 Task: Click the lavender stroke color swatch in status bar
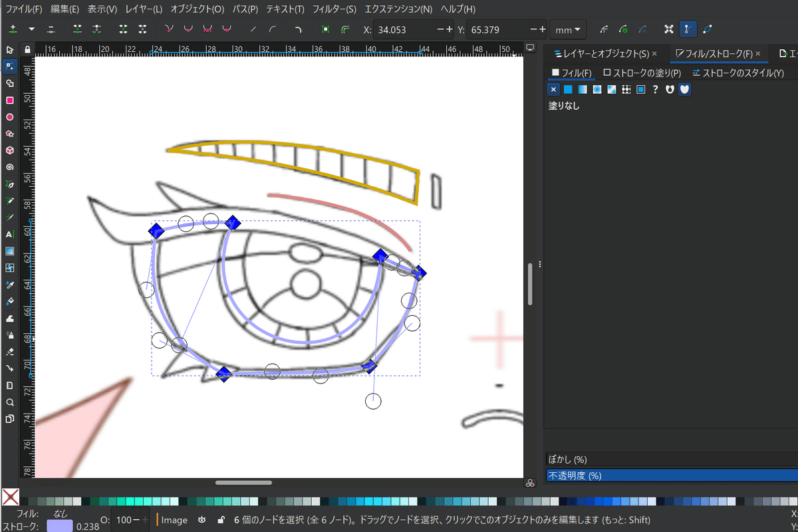tap(59, 526)
